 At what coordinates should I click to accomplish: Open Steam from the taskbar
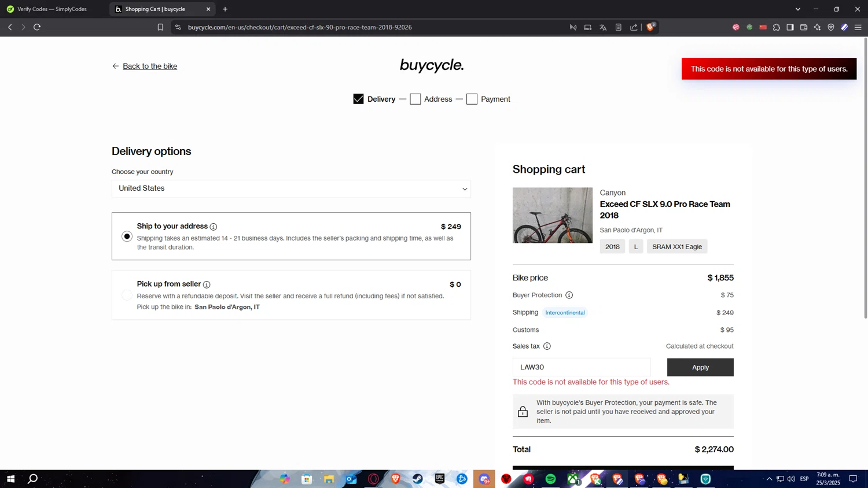point(418,479)
